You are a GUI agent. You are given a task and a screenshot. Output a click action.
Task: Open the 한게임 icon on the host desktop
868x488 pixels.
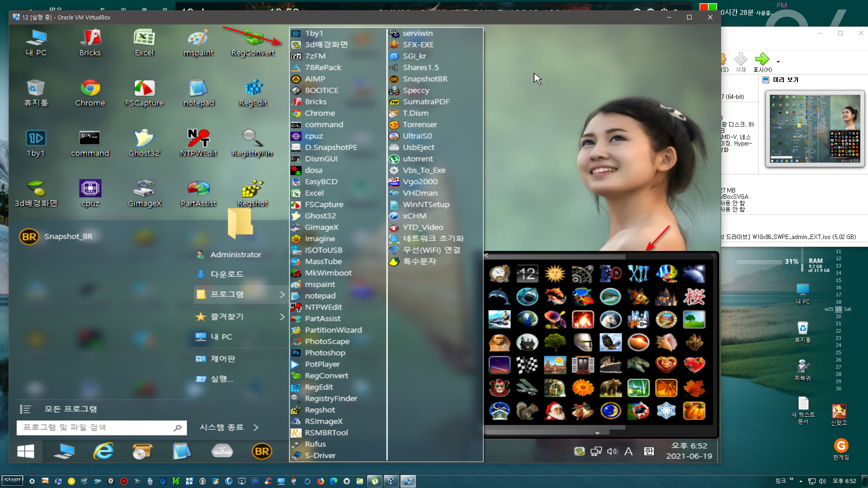(841, 450)
